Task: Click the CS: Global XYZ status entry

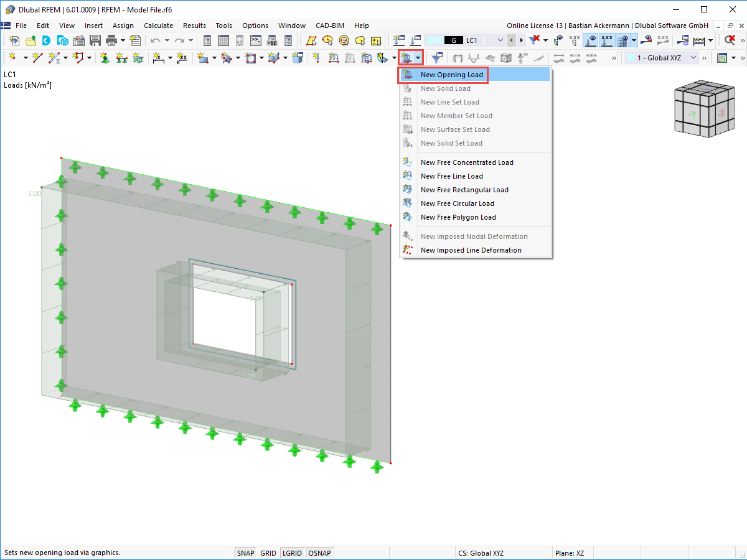Action: tap(481, 553)
